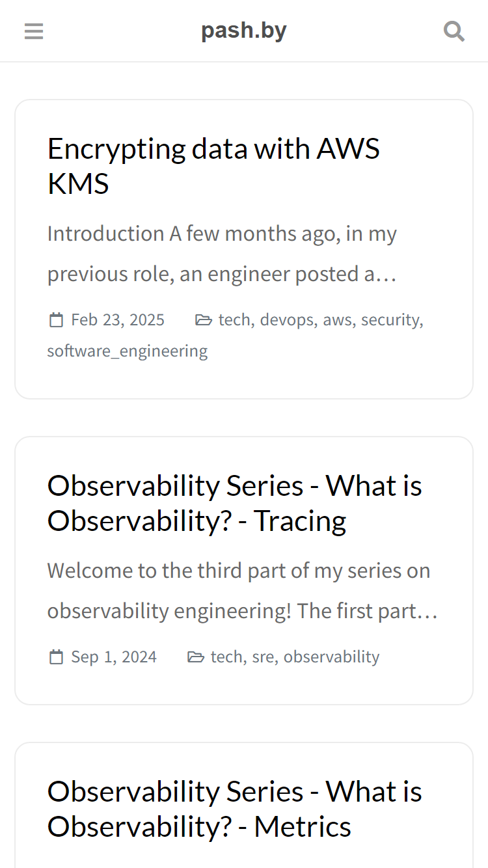Go to the pash.by site title
The image size is (488, 868).
click(244, 31)
